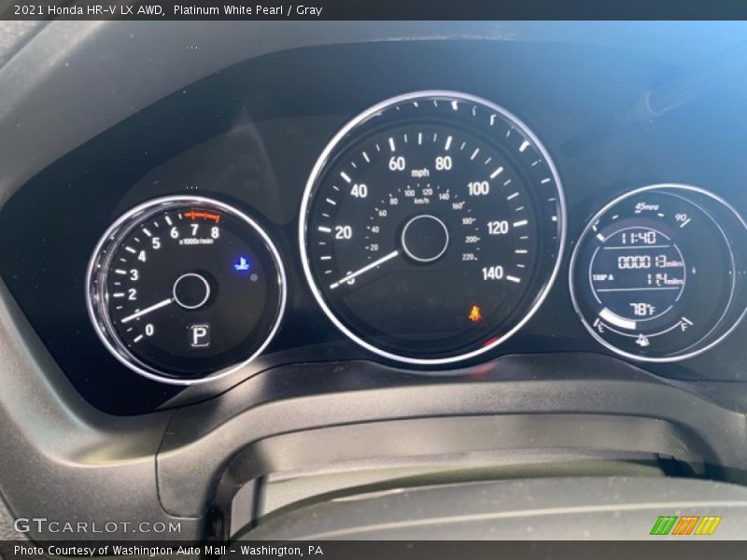
Task: Click the 000013 miles odometer reading
Action: (650, 261)
